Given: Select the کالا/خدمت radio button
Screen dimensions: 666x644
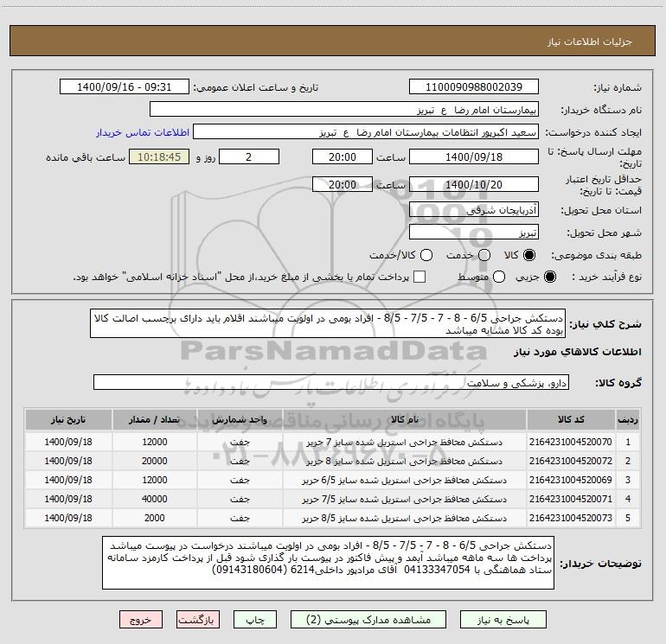Looking at the screenshot, I should click(x=426, y=255).
